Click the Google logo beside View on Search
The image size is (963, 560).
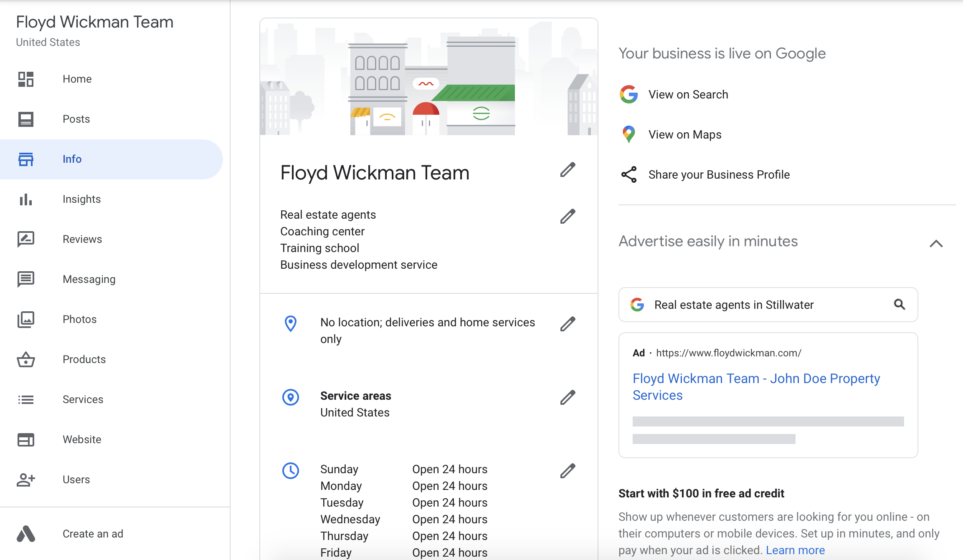(x=628, y=94)
